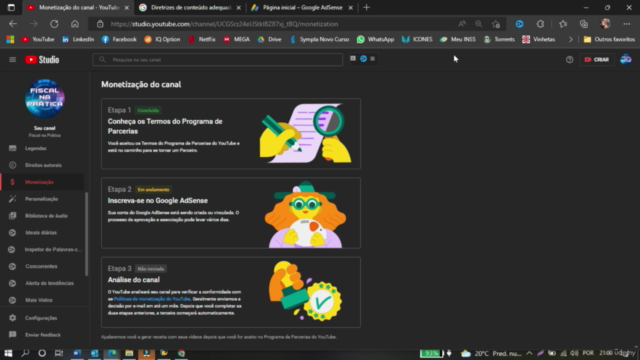
Task: Click the sidebar scrollbar
Action: (x=87, y=233)
